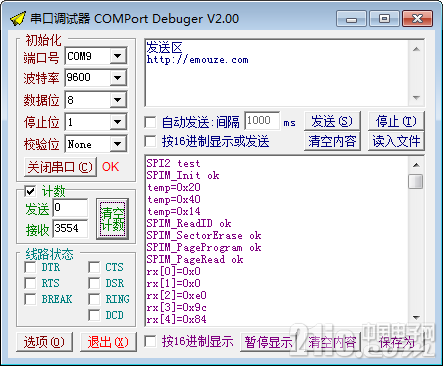This screenshot has width=443, height=366.
Task: Click the bottom 清空内容 clear button
Action: coord(332,342)
